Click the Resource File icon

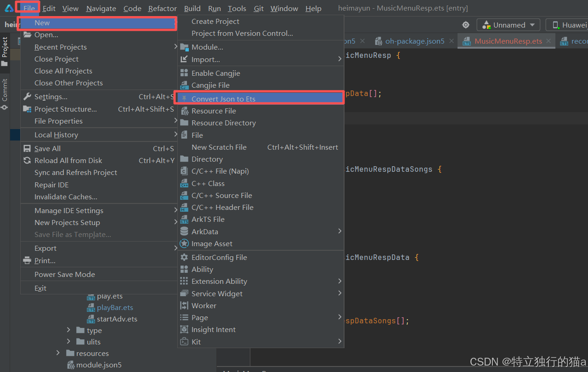pyautogui.click(x=184, y=111)
